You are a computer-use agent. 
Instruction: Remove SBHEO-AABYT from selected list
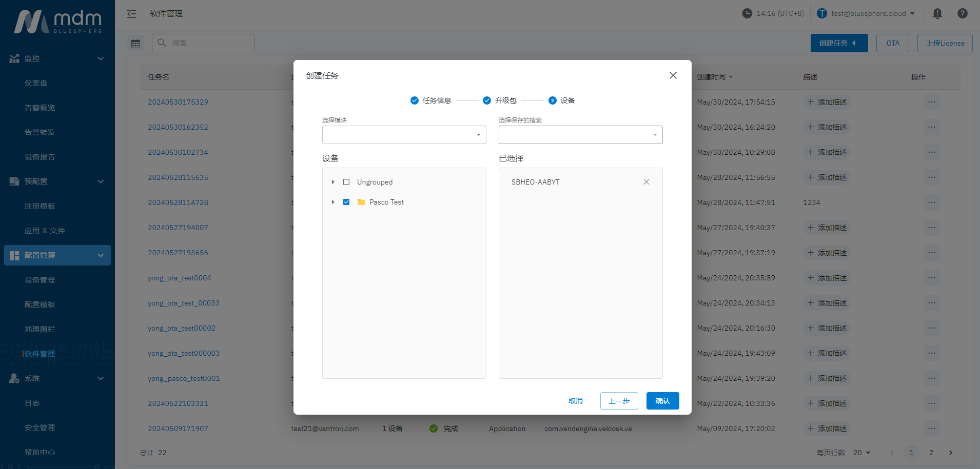pos(646,182)
